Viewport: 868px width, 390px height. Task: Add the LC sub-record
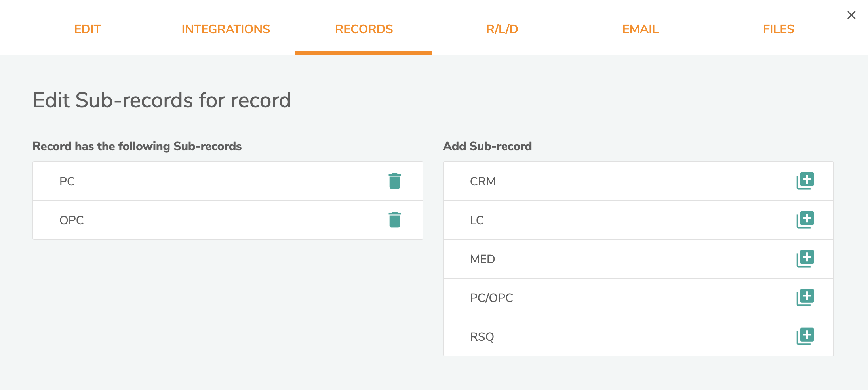pos(805,220)
